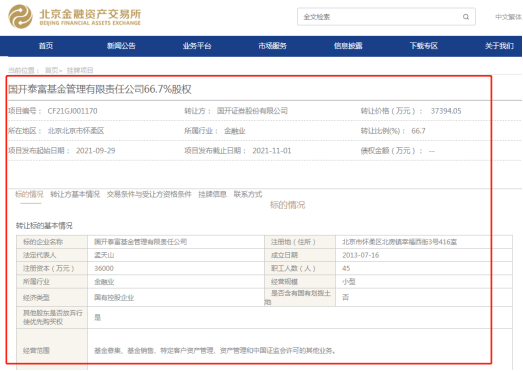Click the 挂牌项目 breadcrumb link
Viewport: 523px width, 371px height.
tap(80, 70)
